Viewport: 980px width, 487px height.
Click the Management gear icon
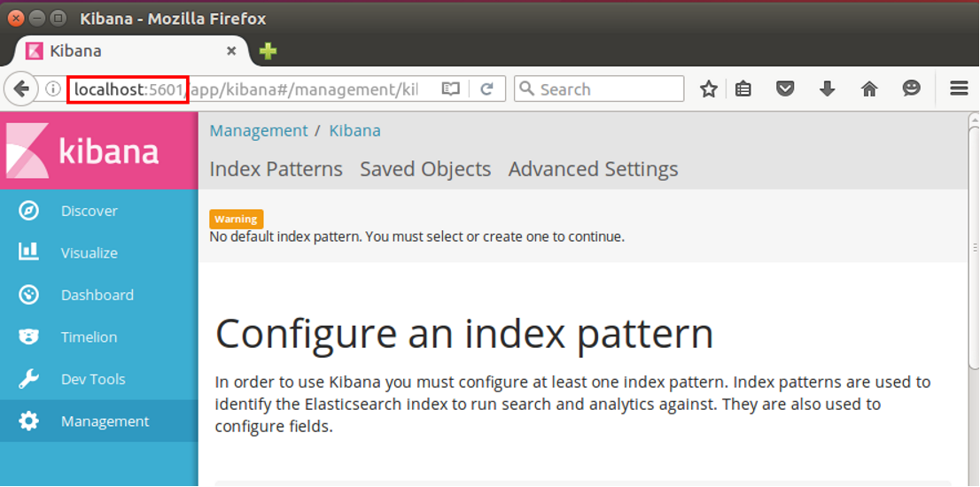28,421
